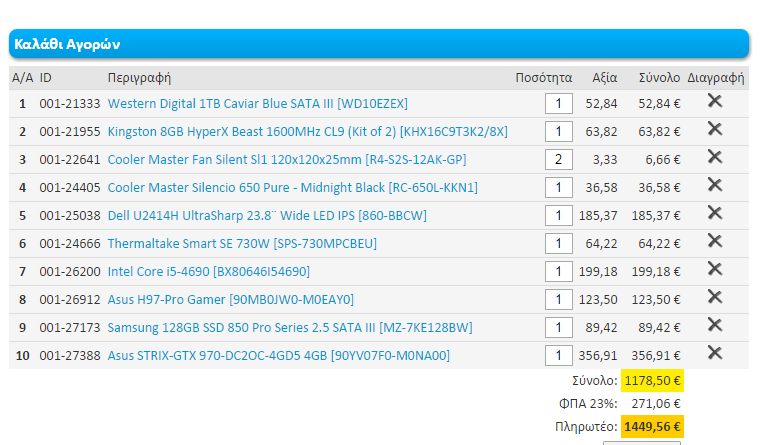The width and height of the screenshot is (768, 445).
Task: Edit quantity field for Asus H97-Pro Gamer
Action: pos(559,299)
